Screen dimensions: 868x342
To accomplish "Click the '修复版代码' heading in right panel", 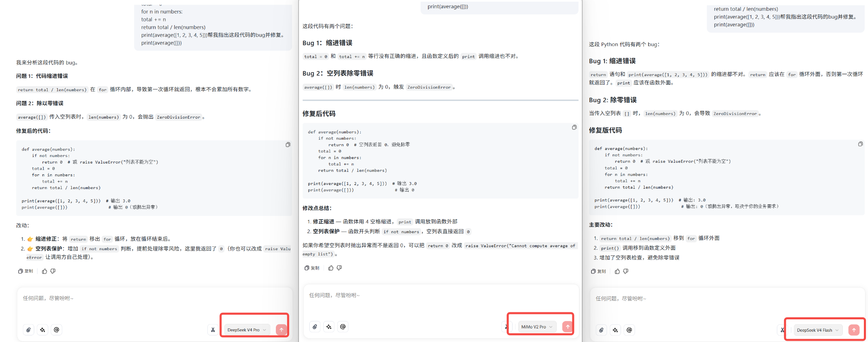I will pyautogui.click(x=605, y=130).
